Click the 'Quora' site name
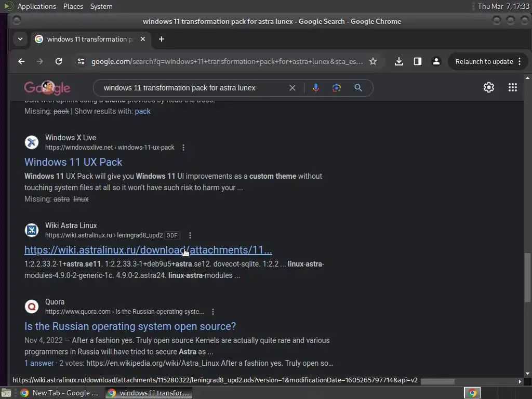The height and width of the screenshot is (399, 532). tap(55, 302)
